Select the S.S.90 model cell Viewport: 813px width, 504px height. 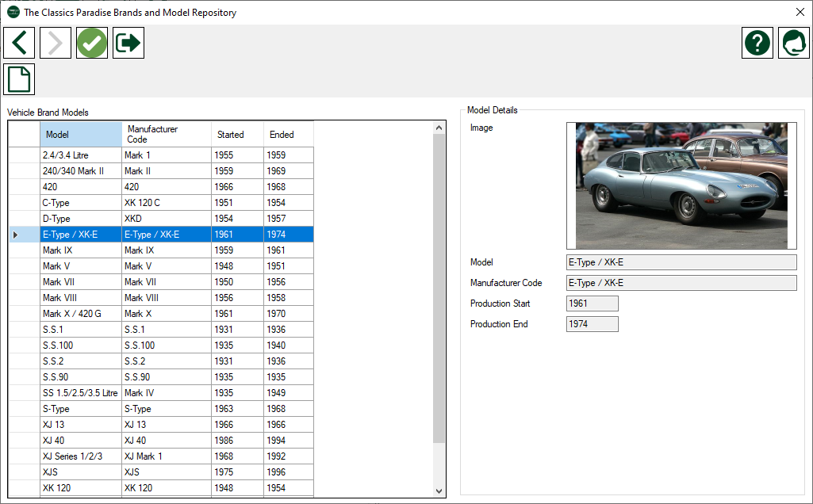[81, 377]
